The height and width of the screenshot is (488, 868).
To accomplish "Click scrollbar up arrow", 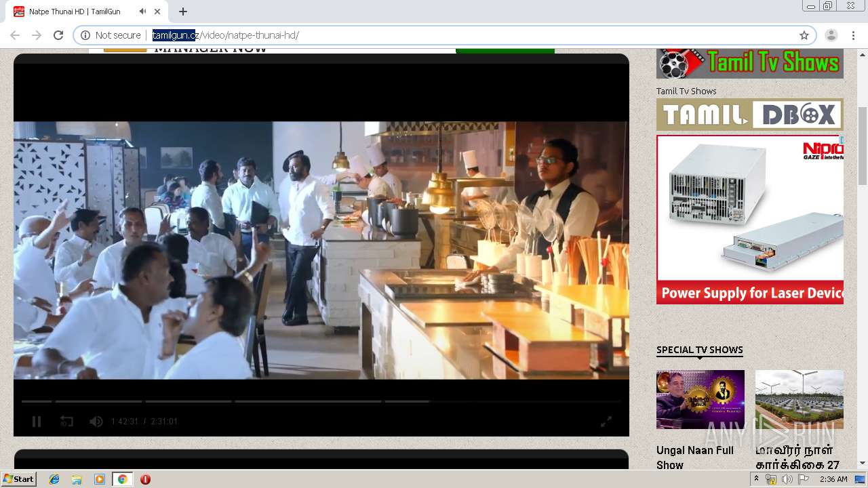I will [863, 54].
